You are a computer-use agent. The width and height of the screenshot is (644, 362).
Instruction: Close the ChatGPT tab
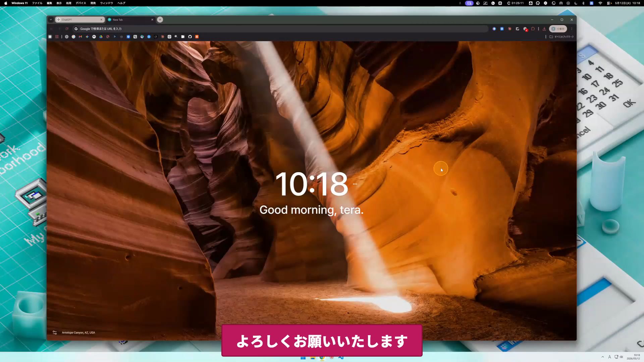click(101, 20)
